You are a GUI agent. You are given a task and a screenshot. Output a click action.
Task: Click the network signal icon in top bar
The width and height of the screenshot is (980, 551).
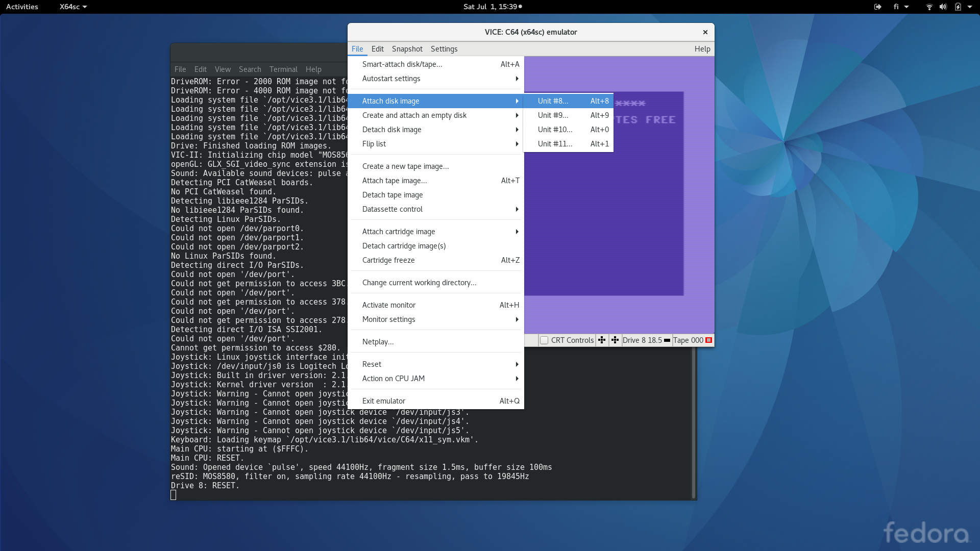929,7
